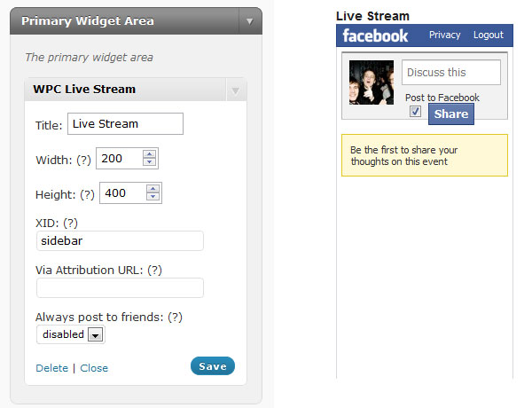Select Logout in the Facebook bar
This screenshot has width=532, height=408.
[x=489, y=35]
